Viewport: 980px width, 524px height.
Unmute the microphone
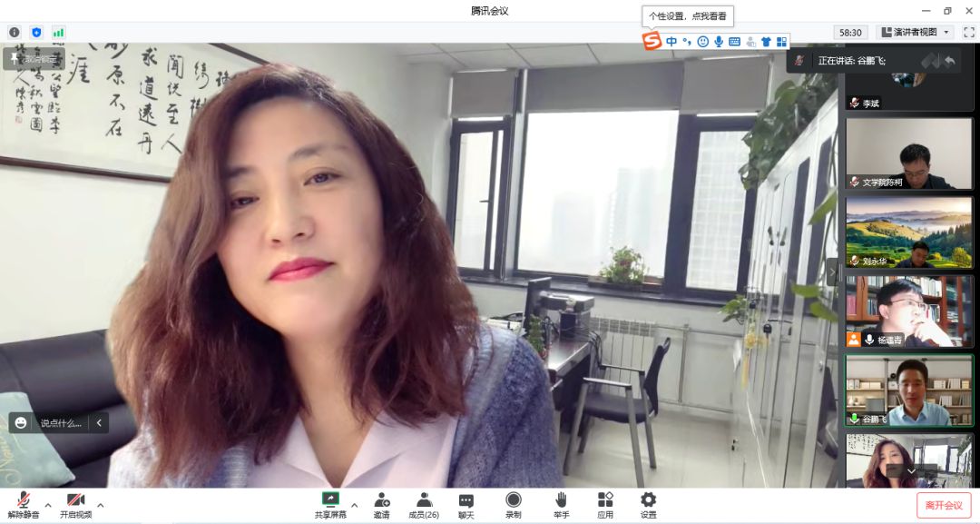24,499
